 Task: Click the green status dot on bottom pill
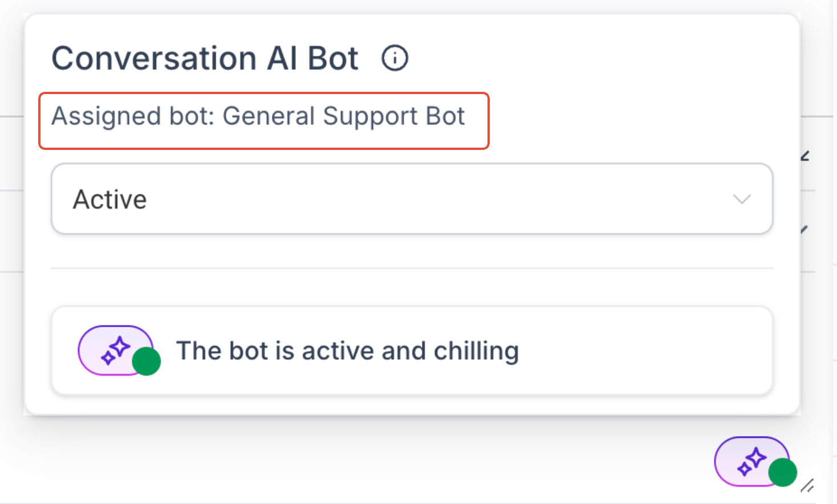pos(783,472)
